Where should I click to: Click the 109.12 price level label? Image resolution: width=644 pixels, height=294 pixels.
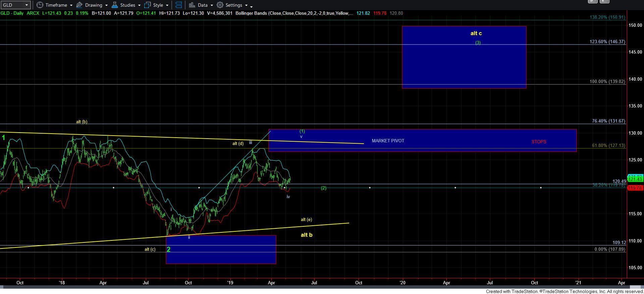coord(619,243)
